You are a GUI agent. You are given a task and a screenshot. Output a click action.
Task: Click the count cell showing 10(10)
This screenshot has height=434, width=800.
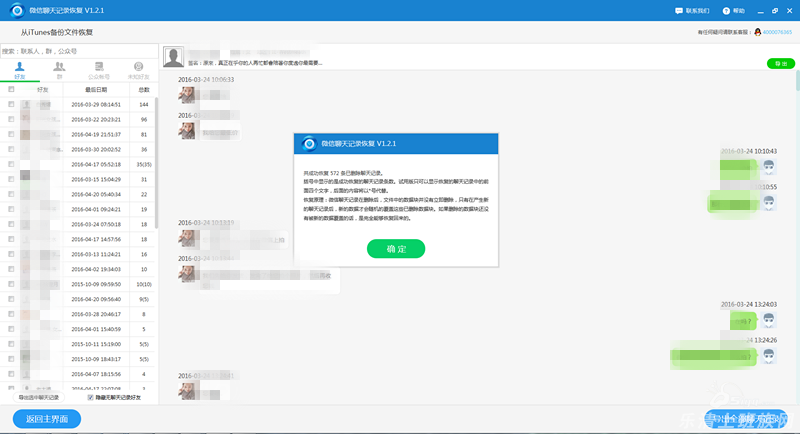click(x=144, y=284)
